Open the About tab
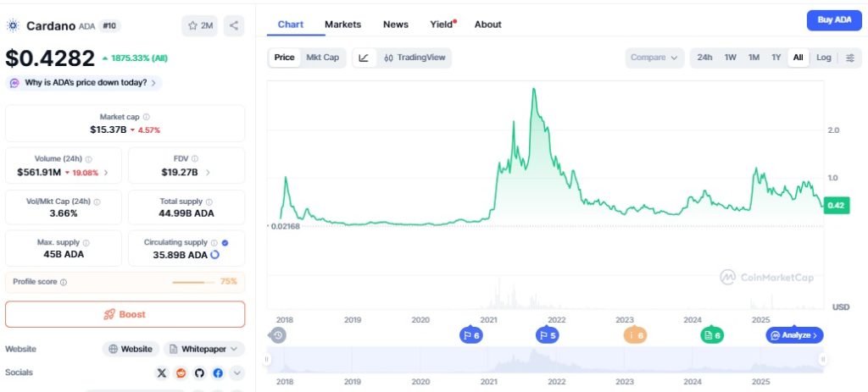868x392 pixels. pos(487,25)
